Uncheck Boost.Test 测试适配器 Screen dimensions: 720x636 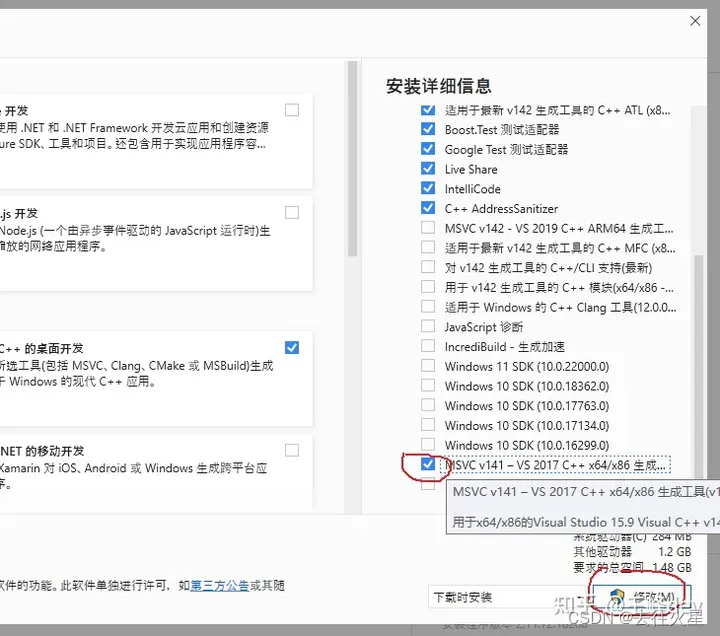[x=428, y=129]
